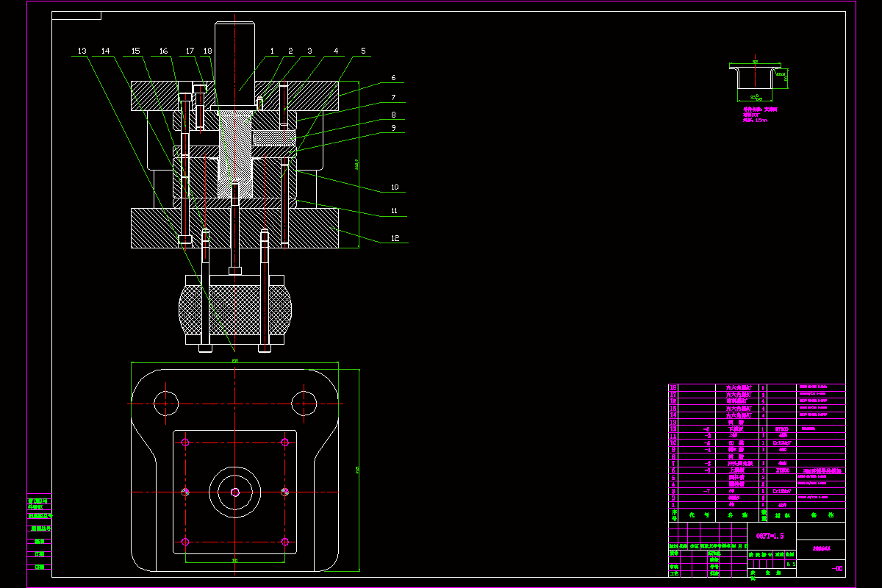Select callout number 16 above the assembly view
Screen dimensions: 882x588
click(x=163, y=51)
